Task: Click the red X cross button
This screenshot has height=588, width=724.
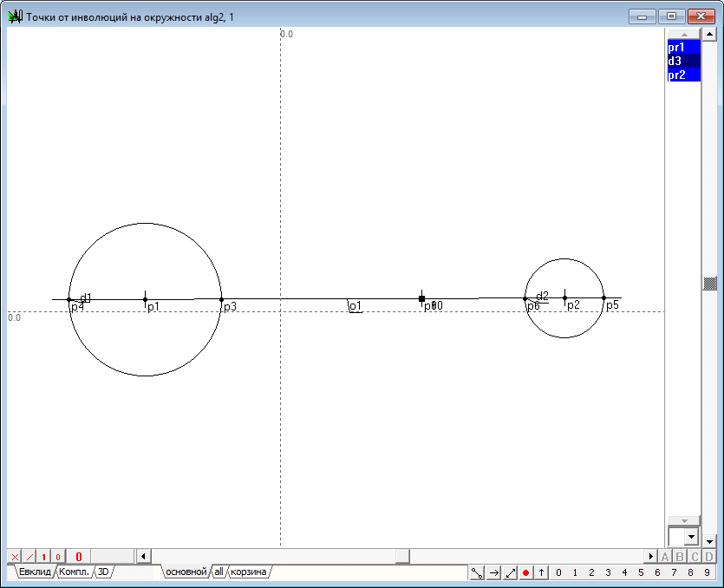Action: (15, 557)
